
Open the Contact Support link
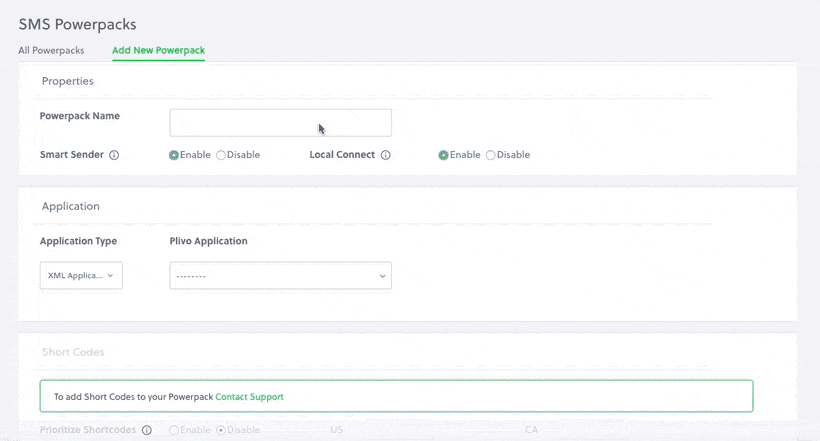pos(249,397)
